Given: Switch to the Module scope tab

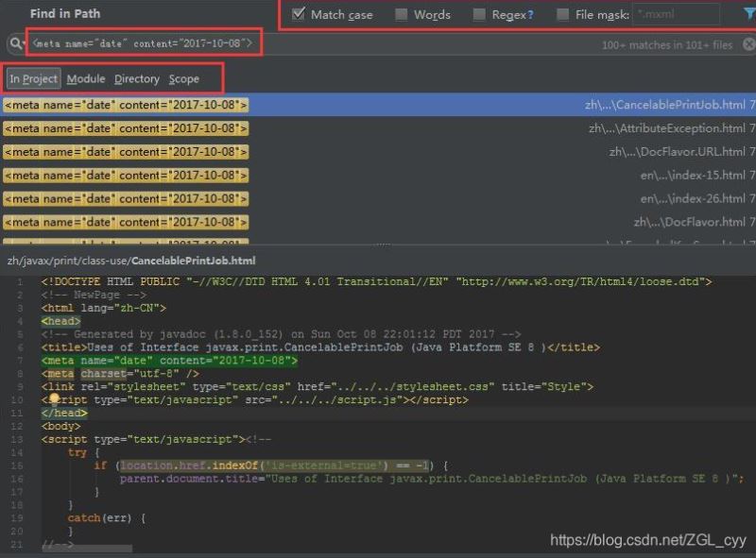Looking at the screenshot, I should (86, 78).
